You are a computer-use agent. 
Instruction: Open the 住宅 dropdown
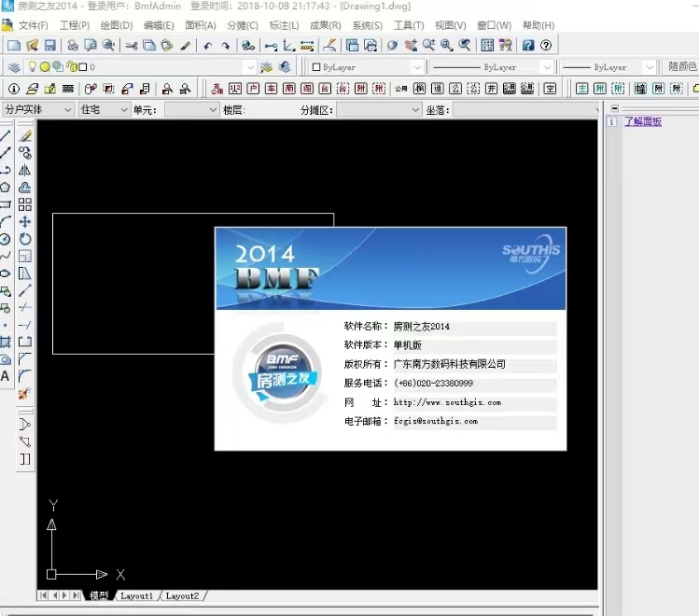click(x=104, y=109)
